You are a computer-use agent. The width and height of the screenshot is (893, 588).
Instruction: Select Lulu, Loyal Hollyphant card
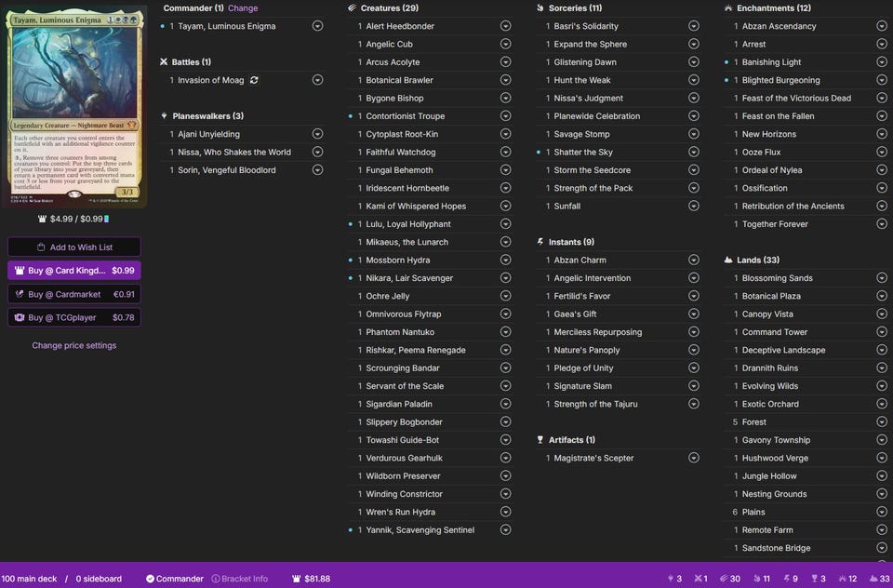(x=407, y=224)
